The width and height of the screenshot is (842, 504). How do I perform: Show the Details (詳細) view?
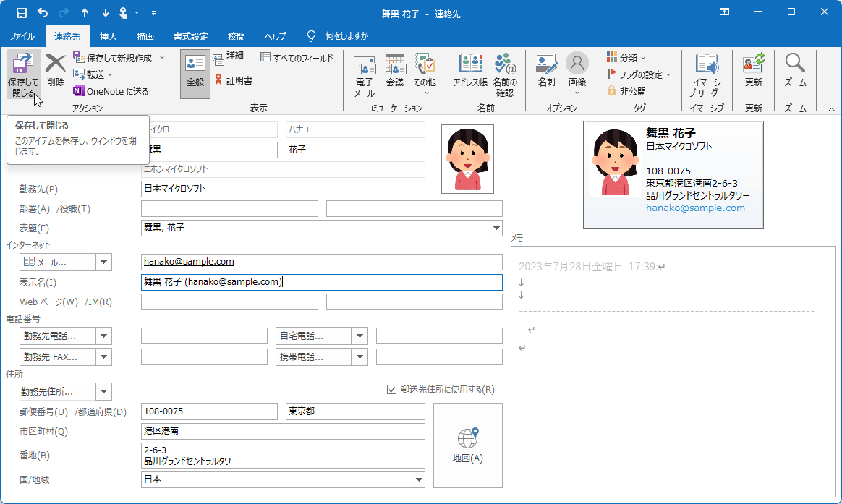[228, 56]
